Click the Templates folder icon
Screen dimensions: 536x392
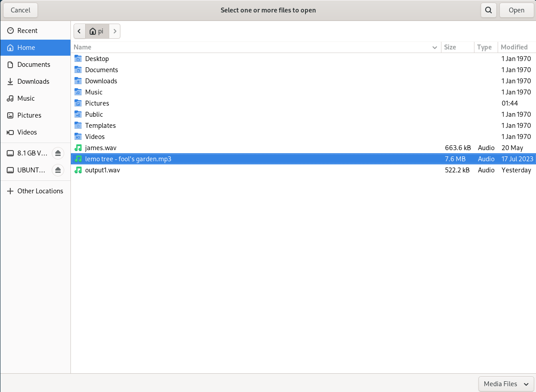pyautogui.click(x=78, y=126)
